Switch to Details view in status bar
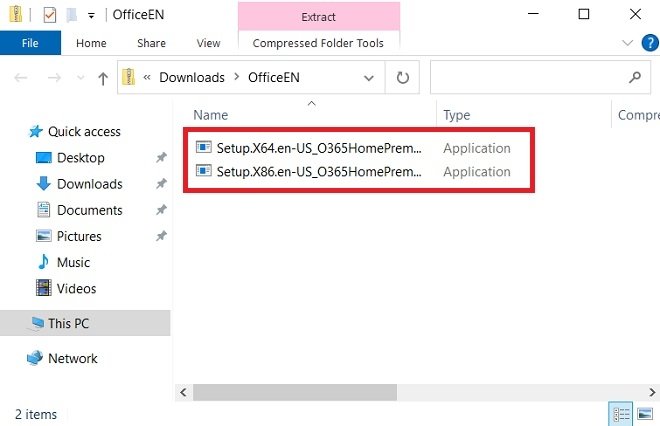The height and width of the screenshot is (426, 660). coord(621,414)
